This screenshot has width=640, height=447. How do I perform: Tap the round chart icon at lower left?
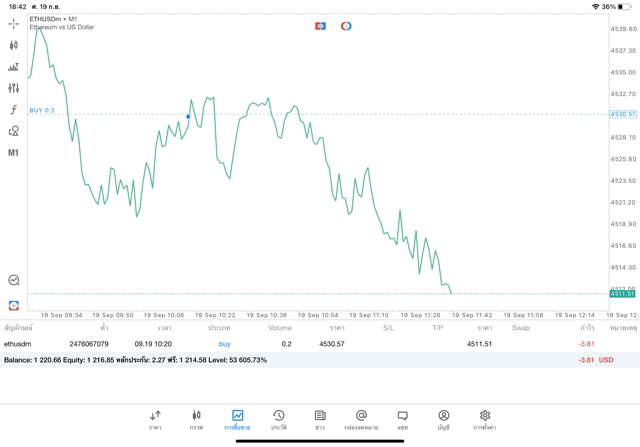tap(13, 281)
